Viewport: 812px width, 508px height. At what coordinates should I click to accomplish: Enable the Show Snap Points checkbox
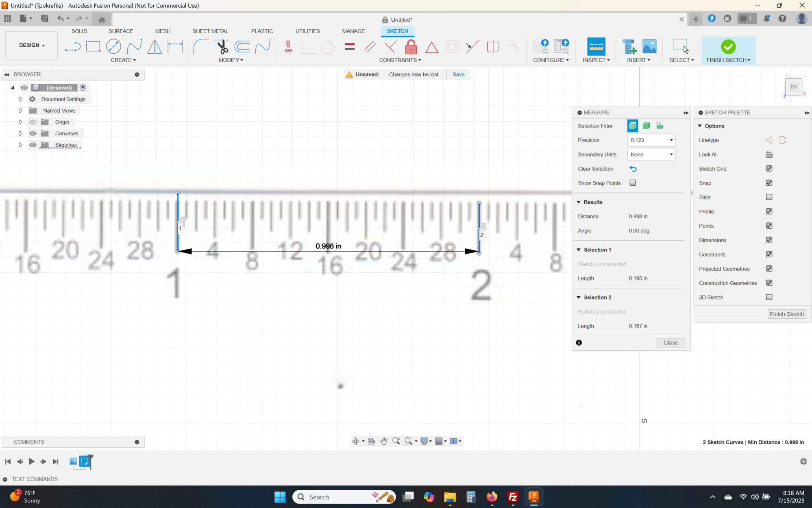[633, 183]
